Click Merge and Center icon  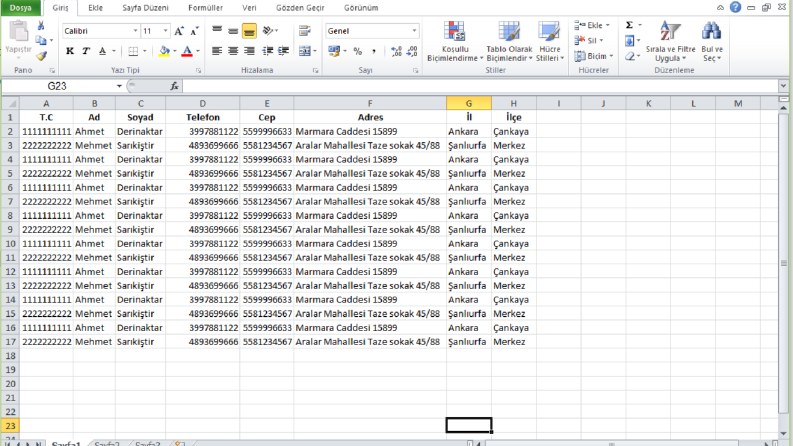point(305,51)
